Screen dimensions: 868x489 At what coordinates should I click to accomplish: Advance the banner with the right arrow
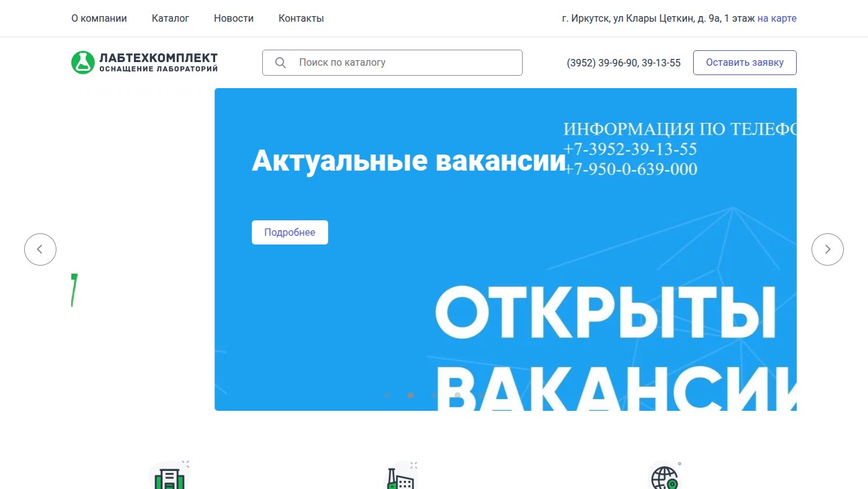point(828,249)
